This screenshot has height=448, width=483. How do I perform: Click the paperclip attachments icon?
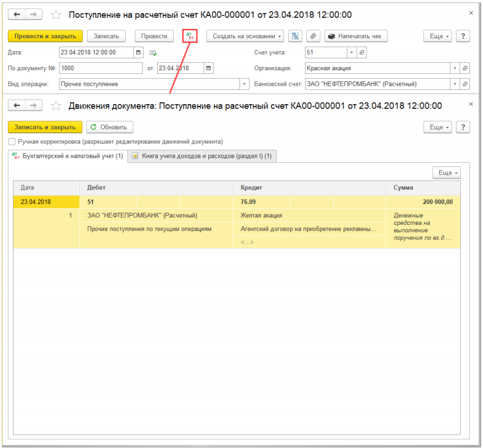tap(313, 36)
